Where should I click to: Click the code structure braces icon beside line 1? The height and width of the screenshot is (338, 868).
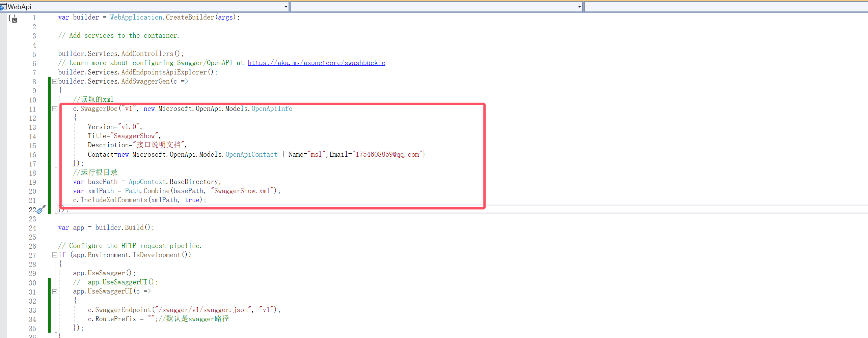click(12, 19)
